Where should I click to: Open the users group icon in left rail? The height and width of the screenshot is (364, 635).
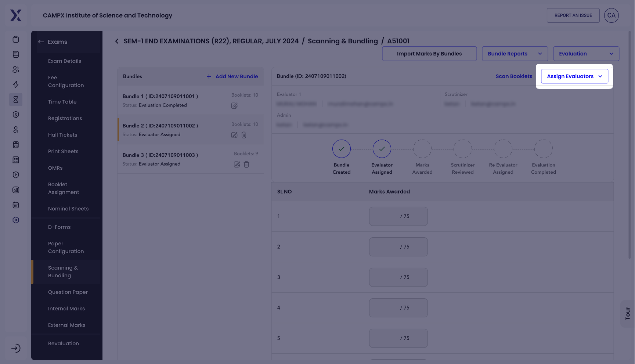click(x=16, y=69)
